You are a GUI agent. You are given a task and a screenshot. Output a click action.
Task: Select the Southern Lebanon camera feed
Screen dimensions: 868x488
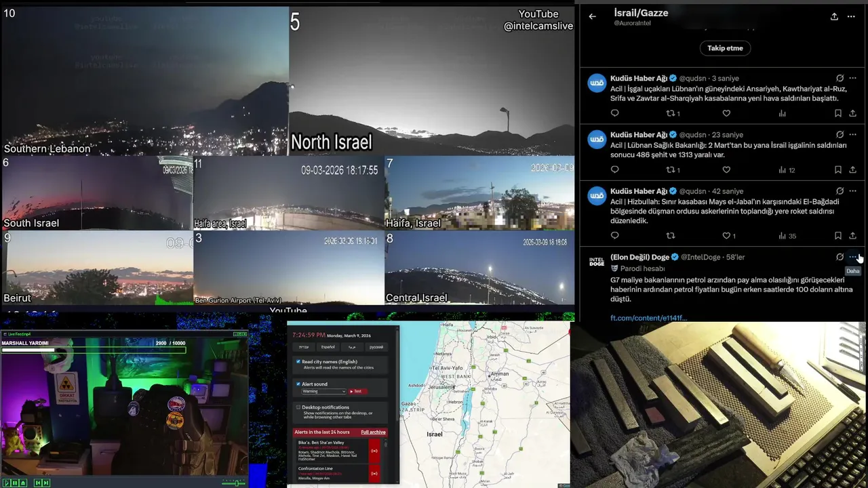(x=145, y=81)
